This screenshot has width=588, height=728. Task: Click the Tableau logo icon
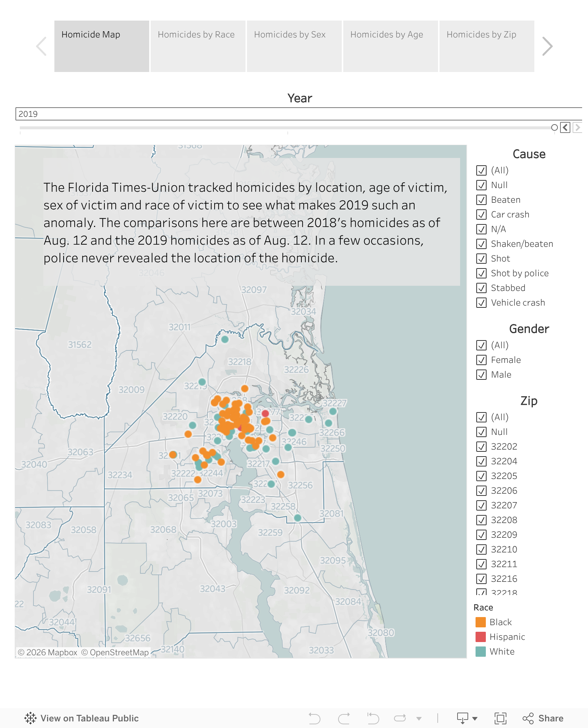click(x=31, y=718)
